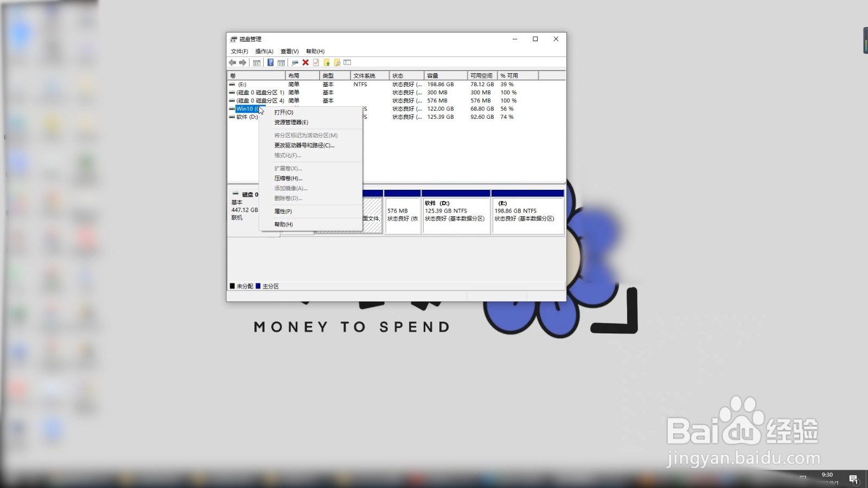Image resolution: width=868 pixels, height=488 pixels.
Task: Click the red X delete toolbar icon
Action: coord(305,63)
